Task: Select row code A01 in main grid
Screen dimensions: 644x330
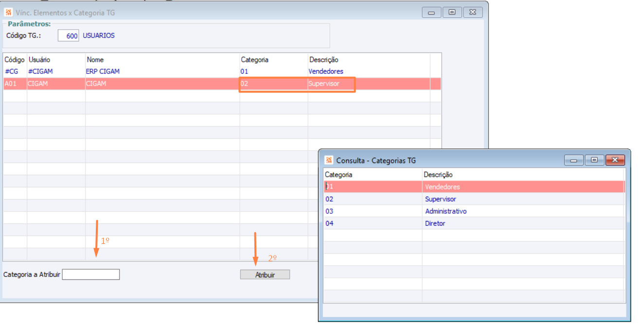Action: coord(10,84)
